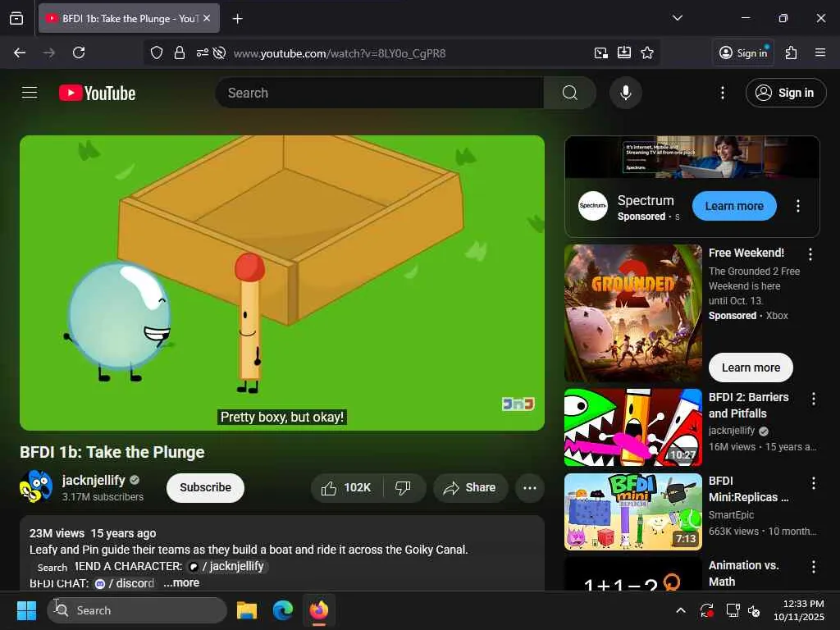Open the Grounded 2 ad thumbnail

click(632, 313)
